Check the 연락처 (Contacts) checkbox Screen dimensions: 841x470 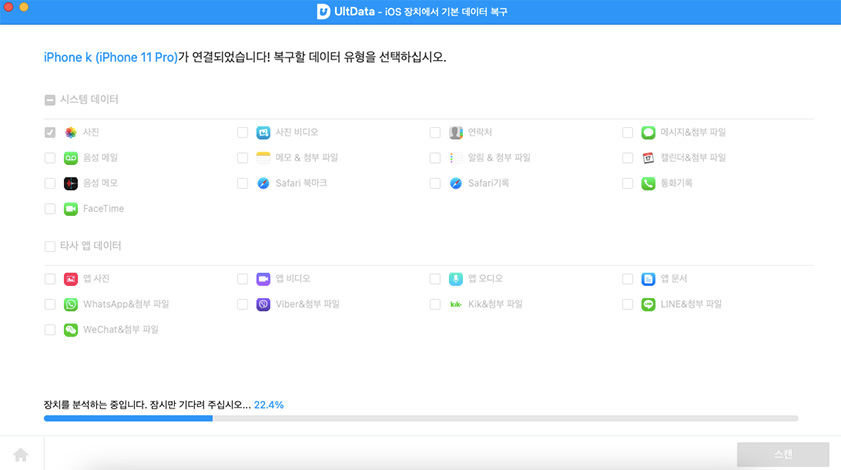(435, 132)
